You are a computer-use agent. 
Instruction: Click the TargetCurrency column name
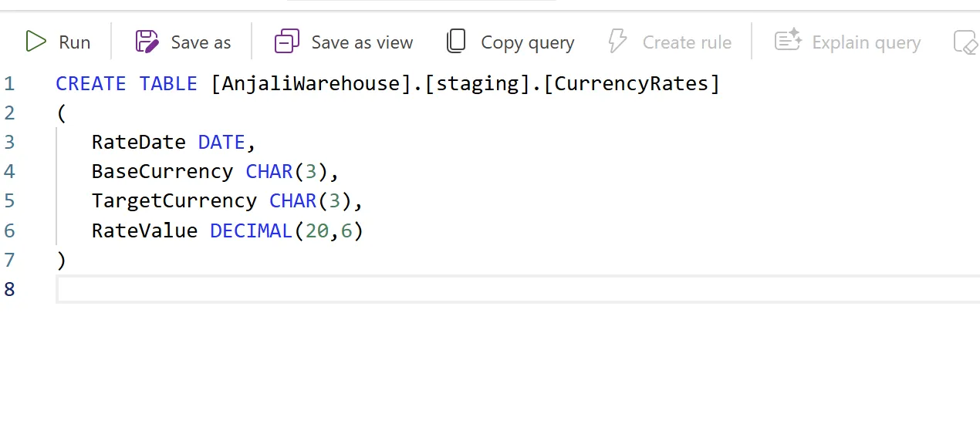pos(174,200)
